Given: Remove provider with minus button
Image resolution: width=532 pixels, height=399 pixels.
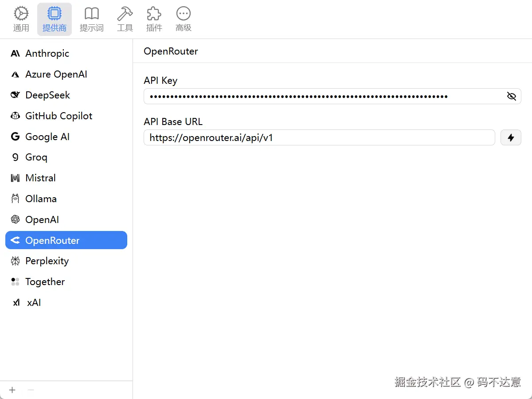Looking at the screenshot, I should tap(31, 390).
